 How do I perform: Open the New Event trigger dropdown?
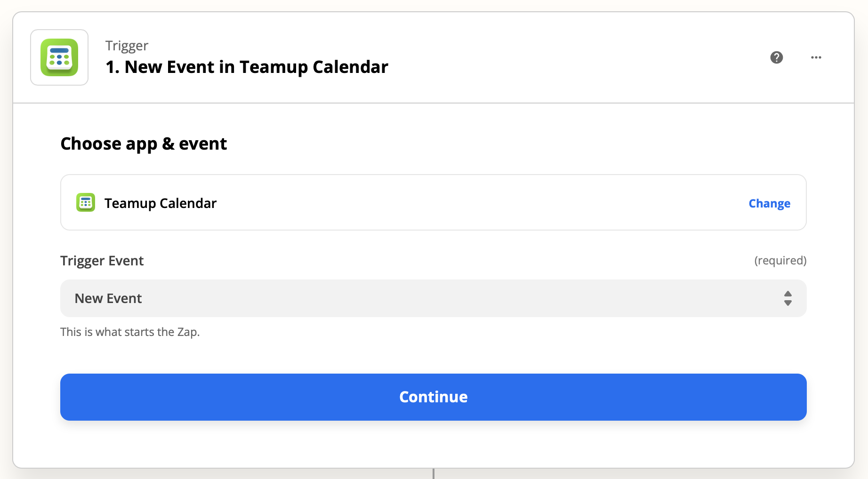point(434,298)
